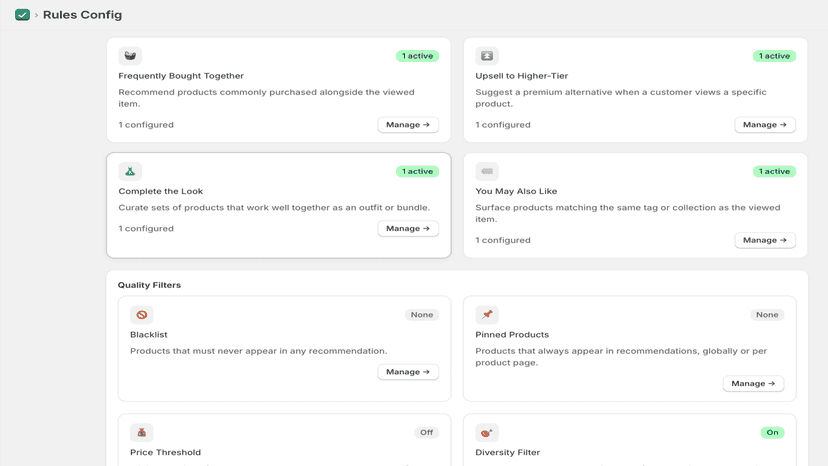Viewport: 828px width, 466px height.
Task: Click the Upsell to Higher-Tier icon
Action: [x=487, y=55]
